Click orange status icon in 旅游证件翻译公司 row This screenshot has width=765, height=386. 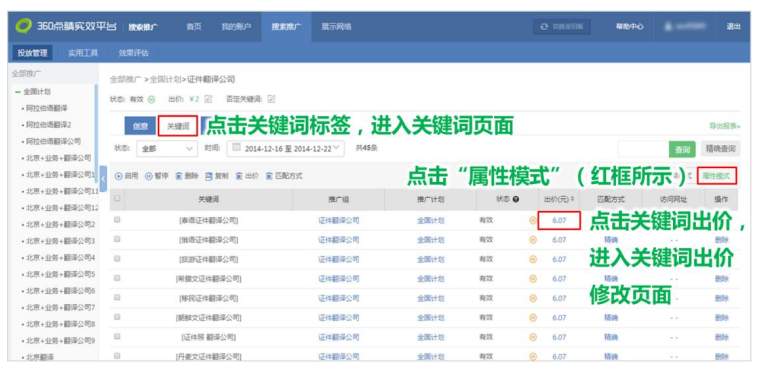(533, 260)
